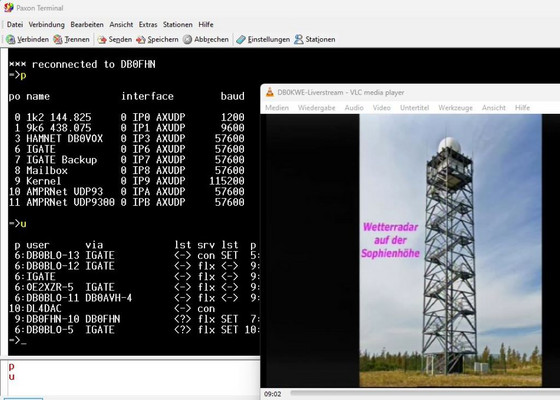Click the 'OE2XZR-5' user row
The width and height of the screenshot is (560, 400).
pos(134,287)
